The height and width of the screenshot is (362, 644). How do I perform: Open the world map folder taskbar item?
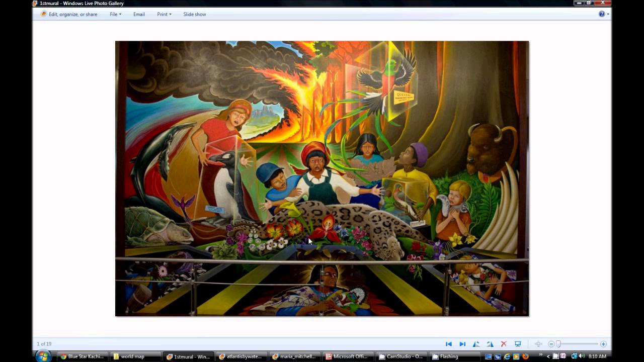coord(135,356)
